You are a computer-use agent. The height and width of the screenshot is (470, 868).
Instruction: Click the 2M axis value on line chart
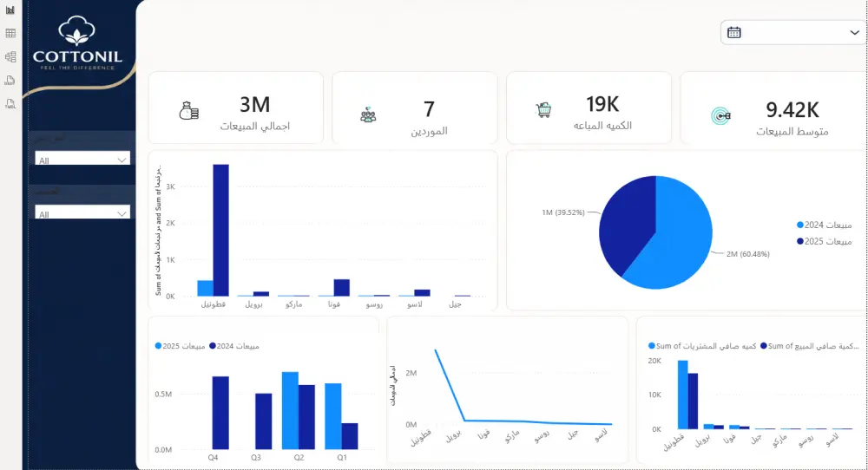click(411, 373)
